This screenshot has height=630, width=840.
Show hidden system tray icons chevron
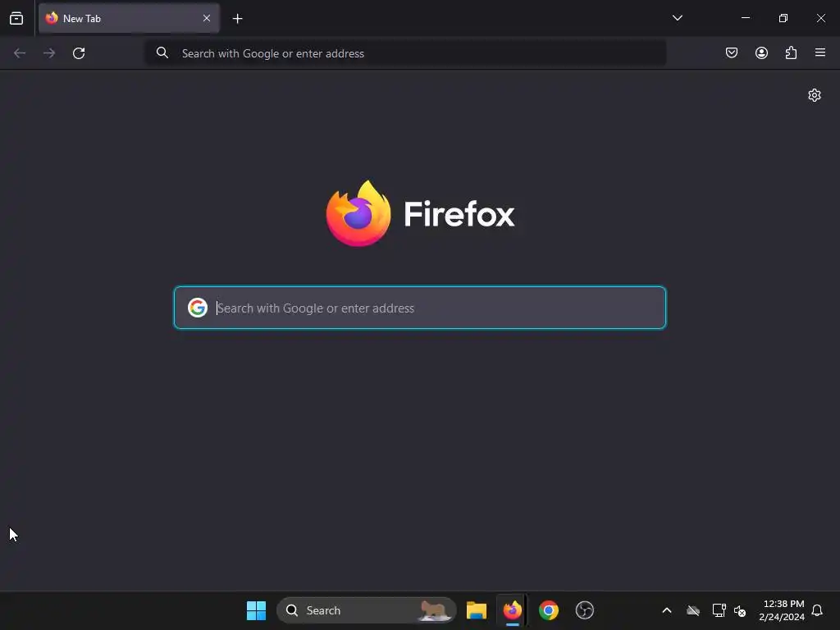click(667, 610)
